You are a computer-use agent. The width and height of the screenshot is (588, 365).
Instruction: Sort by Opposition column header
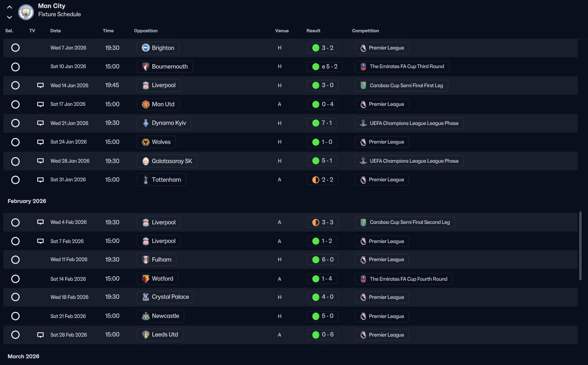pos(146,31)
